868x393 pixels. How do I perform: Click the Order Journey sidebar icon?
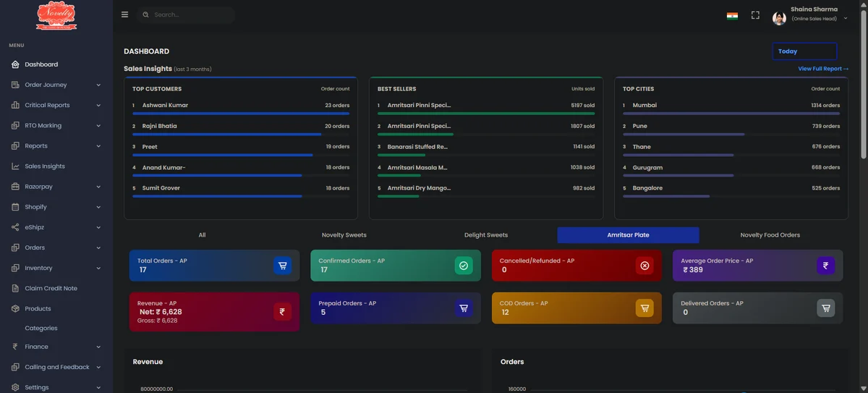[16, 85]
